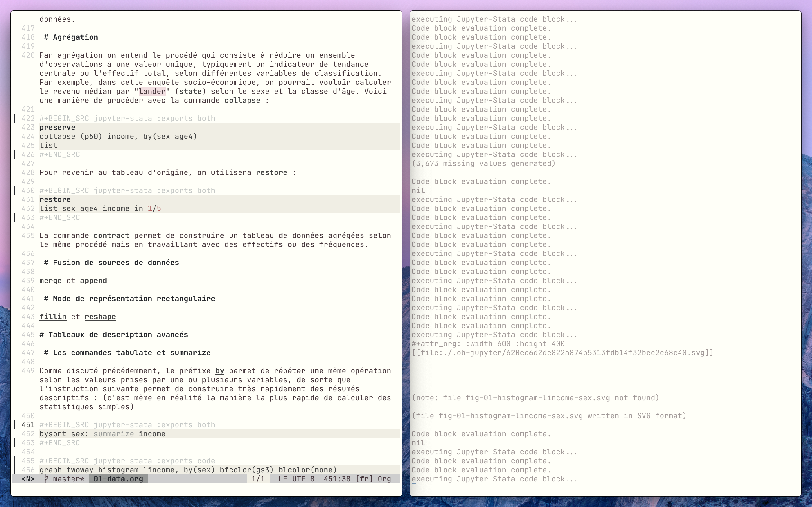The image size is (812, 507).
Task: Open the ob-jupyter svg file link
Action: pos(562,353)
